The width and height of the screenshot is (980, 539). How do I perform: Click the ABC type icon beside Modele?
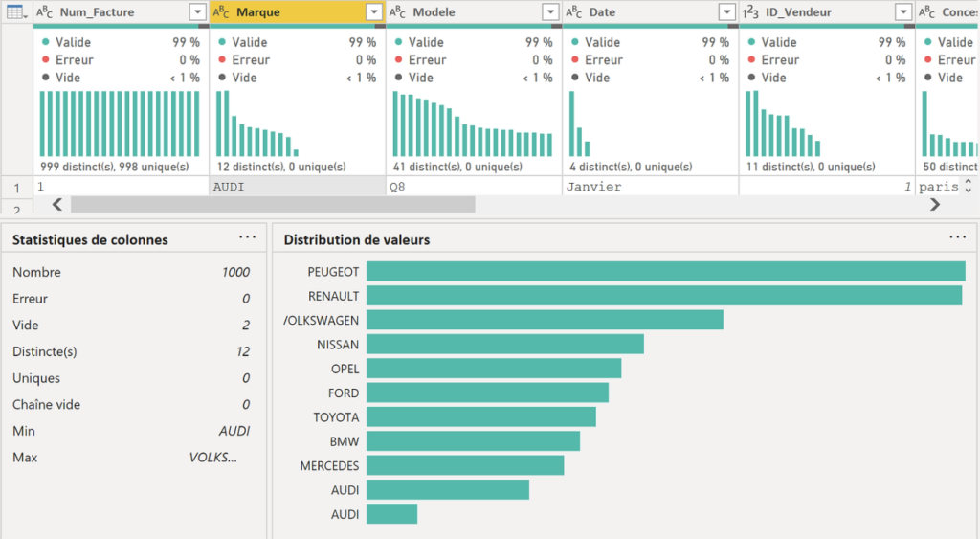point(397,11)
